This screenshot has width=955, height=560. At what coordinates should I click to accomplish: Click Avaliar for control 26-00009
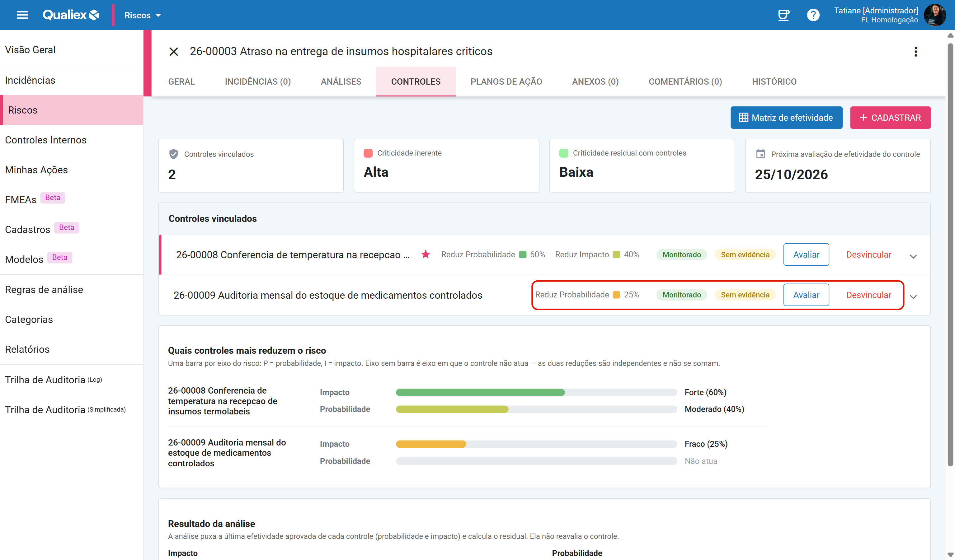(806, 295)
